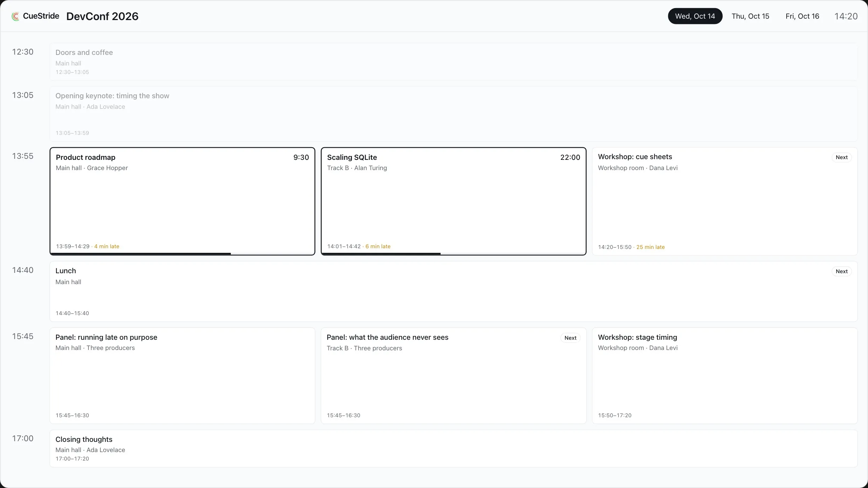Viewport: 868px width, 488px height.
Task: Open the Doors and coffee session card
Action: (x=453, y=62)
